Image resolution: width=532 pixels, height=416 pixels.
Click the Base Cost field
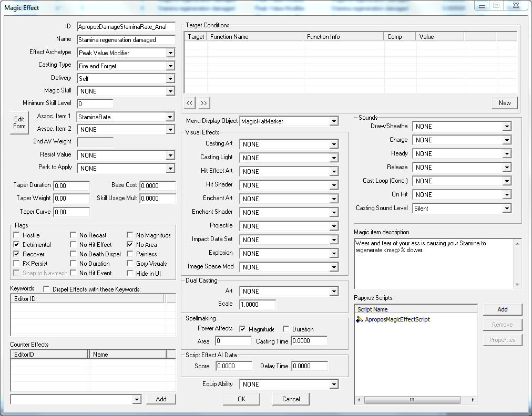(158, 185)
